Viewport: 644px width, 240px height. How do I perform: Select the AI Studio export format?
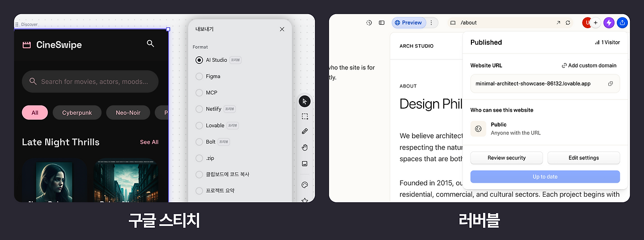199,60
